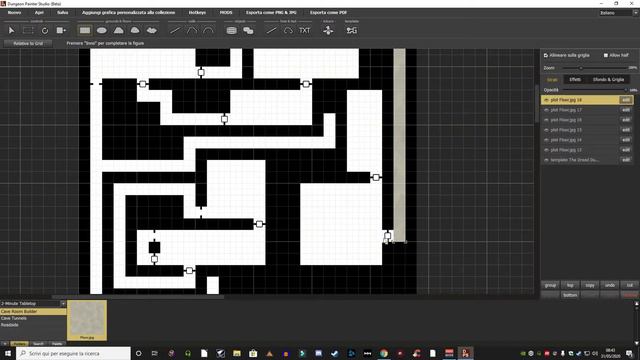
Task: Click the group button
Action: pyautogui.click(x=550, y=285)
